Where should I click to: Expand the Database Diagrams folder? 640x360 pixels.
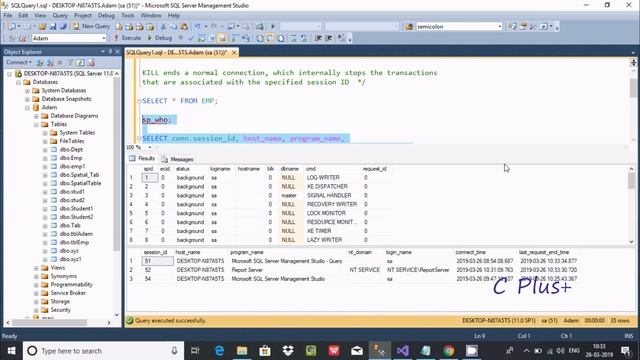(x=36, y=116)
